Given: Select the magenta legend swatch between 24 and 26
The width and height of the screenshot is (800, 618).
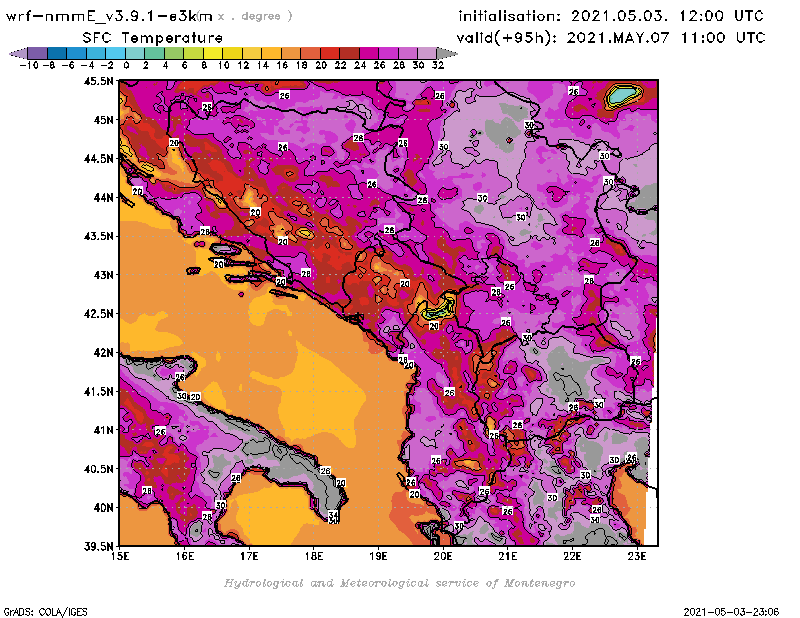Looking at the screenshot, I should [x=368, y=53].
